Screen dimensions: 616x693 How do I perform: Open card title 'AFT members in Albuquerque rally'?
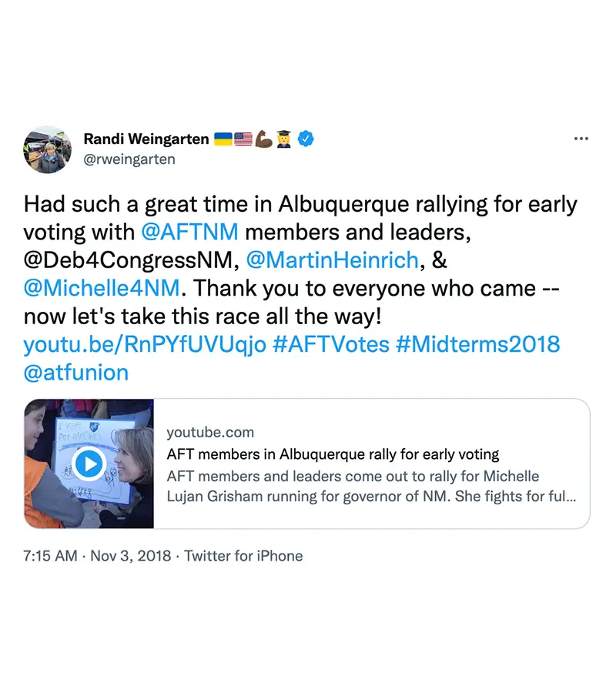[x=333, y=454]
